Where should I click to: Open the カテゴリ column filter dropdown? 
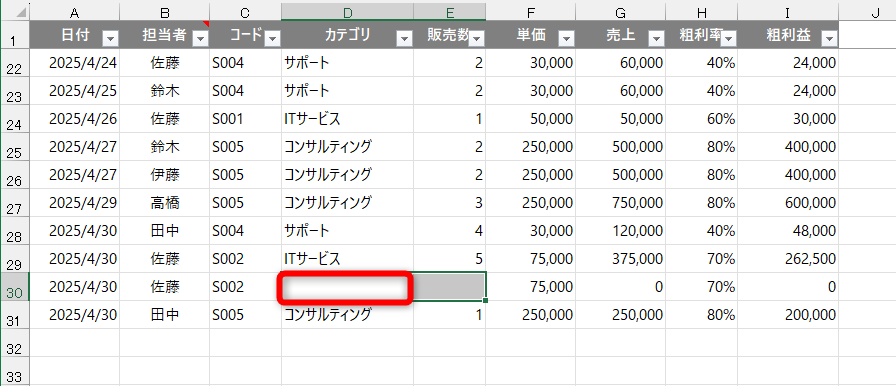click(405, 38)
